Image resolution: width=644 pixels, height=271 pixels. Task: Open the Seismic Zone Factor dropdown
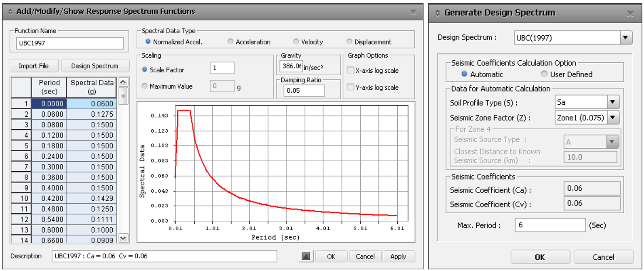click(612, 118)
